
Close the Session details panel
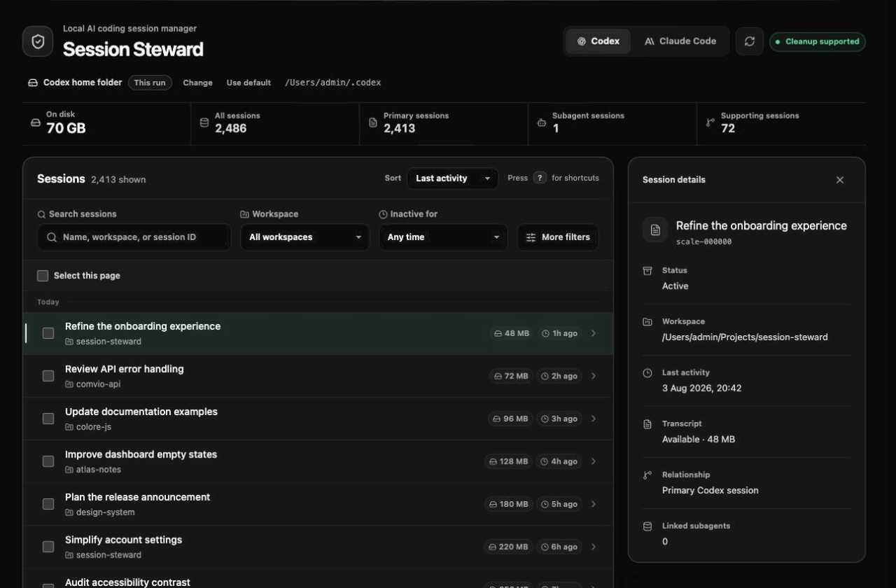840,180
